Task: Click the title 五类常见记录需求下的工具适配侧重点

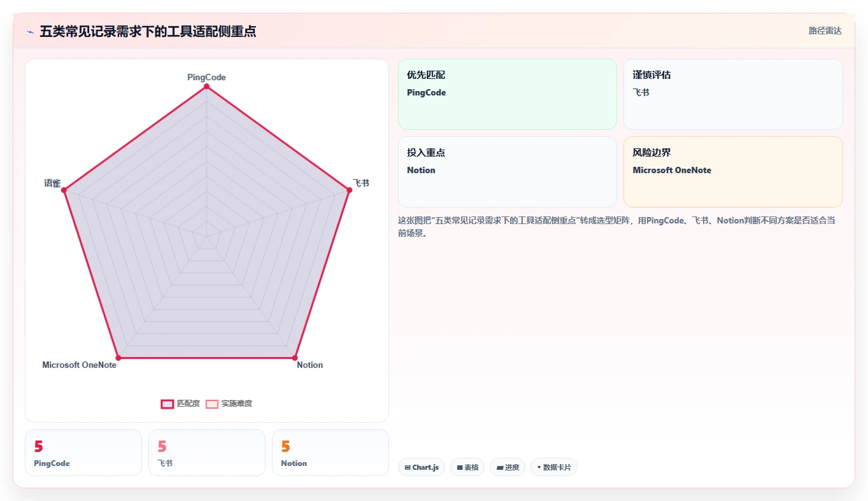Action: pyautogui.click(x=148, y=31)
